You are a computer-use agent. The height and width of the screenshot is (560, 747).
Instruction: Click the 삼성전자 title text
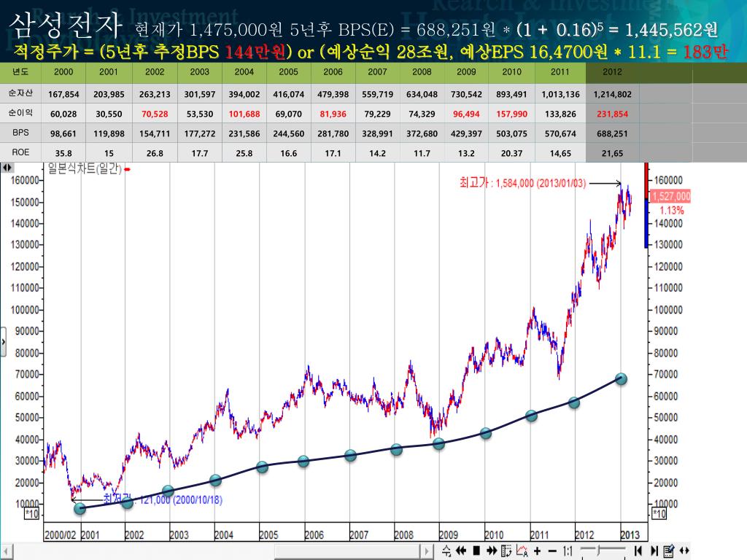click(x=65, y=25)
